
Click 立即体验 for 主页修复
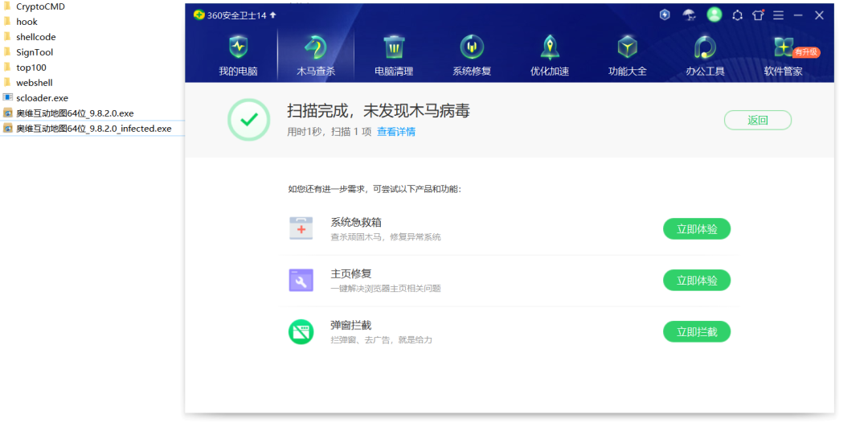[696, 280]
